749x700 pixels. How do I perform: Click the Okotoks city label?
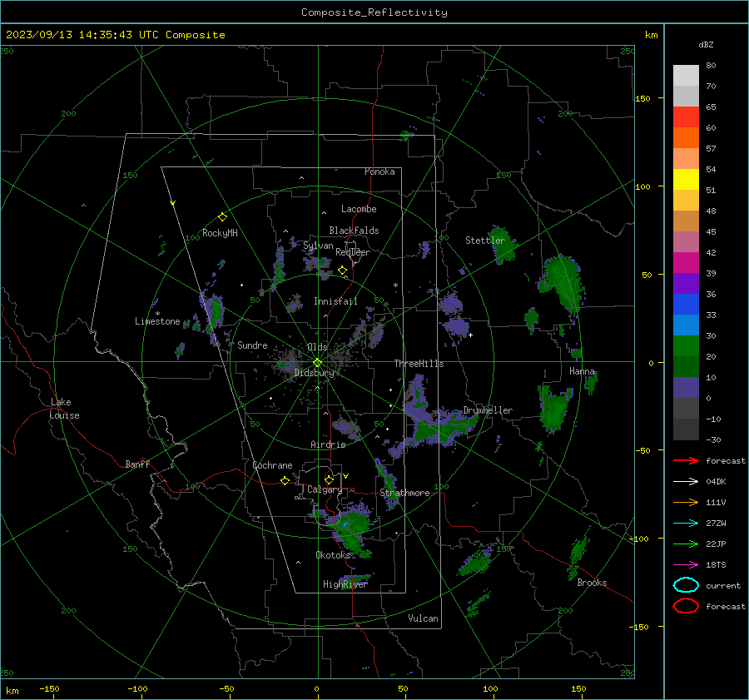333,554
